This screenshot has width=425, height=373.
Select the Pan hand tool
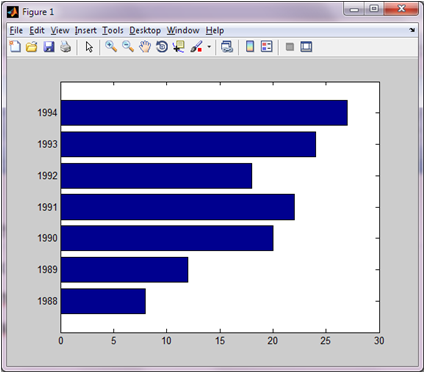(x=145, y=47)
